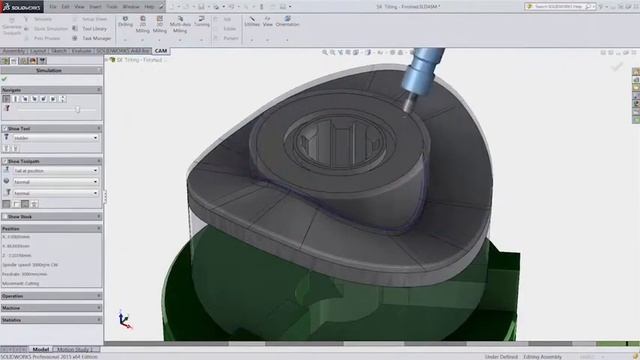
Task: Open the View menu in the menu bar
Action: pyautogui.click(x=79, y=7)
